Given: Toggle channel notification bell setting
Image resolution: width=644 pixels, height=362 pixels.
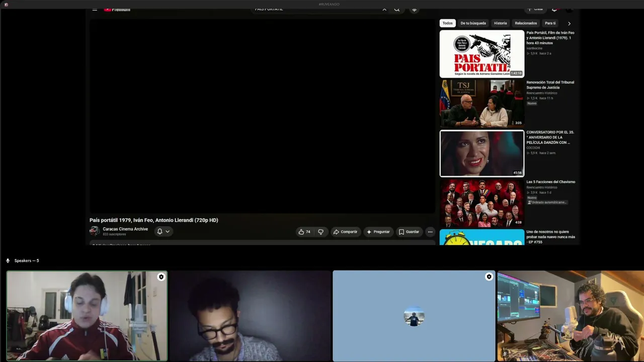Looking at the screenshot, I should [x=159, y=231].
